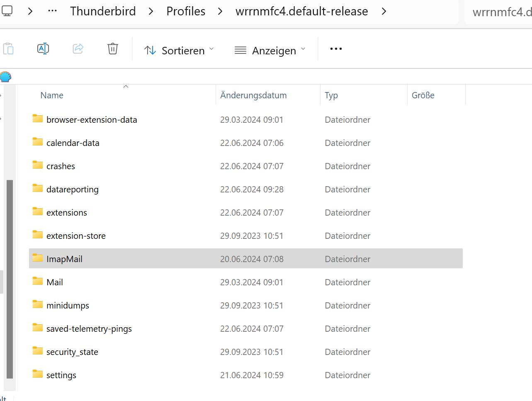Image resolution: width=532 pixels, height=401 pixels.
Task: Expand chevron after Thunderbird breadcrumb
Action: pyautogui.click(x=151, y=11)
